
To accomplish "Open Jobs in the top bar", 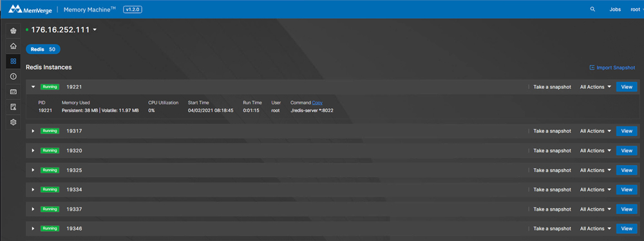I will [x=615, y=10].
